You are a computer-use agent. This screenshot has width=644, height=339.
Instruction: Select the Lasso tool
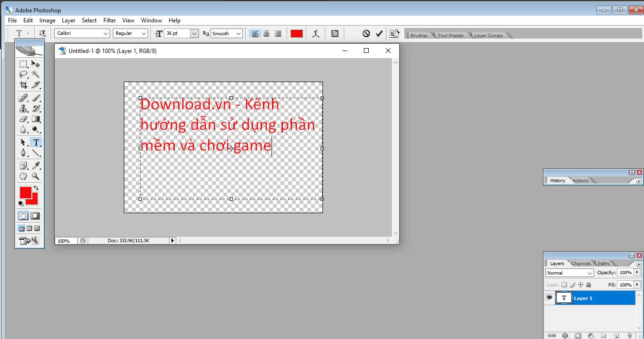click(x=23, y=74)
